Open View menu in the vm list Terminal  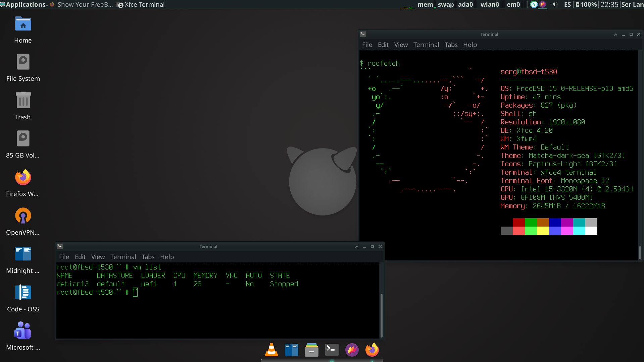[98, 257]
